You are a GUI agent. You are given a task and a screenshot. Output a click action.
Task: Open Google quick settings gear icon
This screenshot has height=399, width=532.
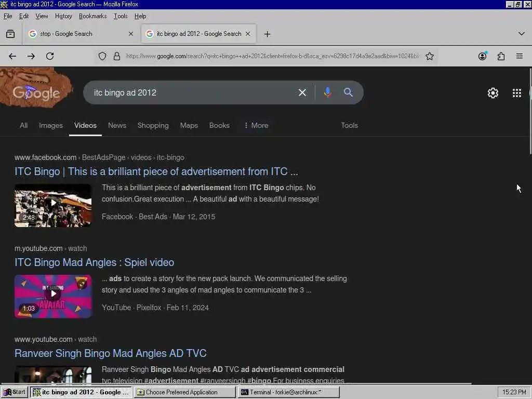click(x=493, y=93)
